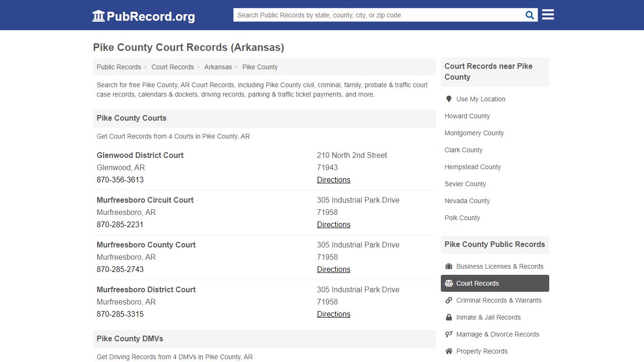
Task: Click the page heading Pike County Court Records
Action: (x=189, y=47)
